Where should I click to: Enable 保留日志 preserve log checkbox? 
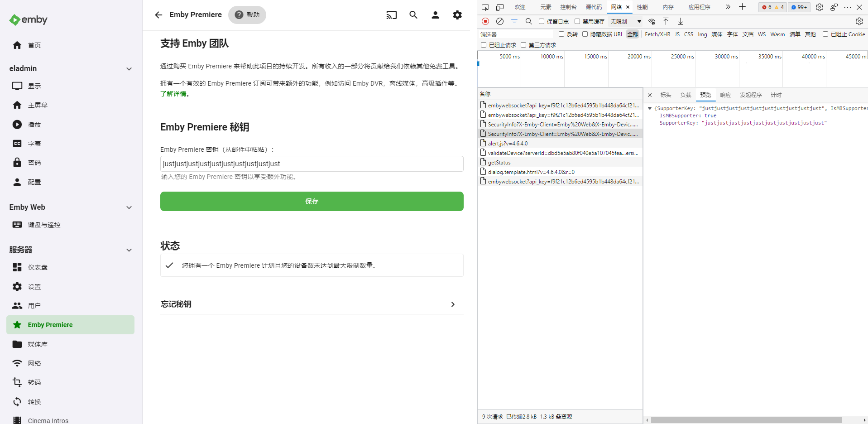542,21
